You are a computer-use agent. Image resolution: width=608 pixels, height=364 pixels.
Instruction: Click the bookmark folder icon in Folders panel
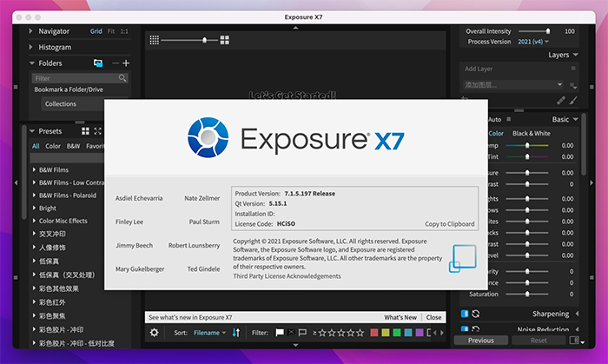tap(98, 63)
